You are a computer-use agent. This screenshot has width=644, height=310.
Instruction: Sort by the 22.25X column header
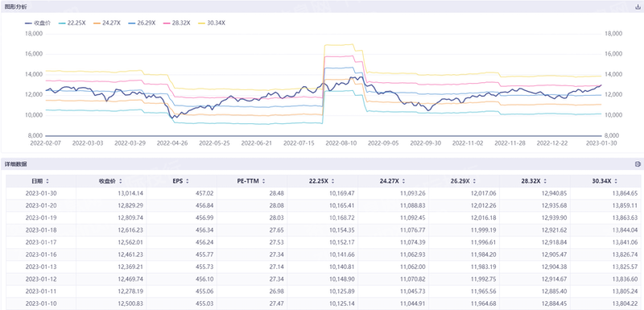[323, 181]
